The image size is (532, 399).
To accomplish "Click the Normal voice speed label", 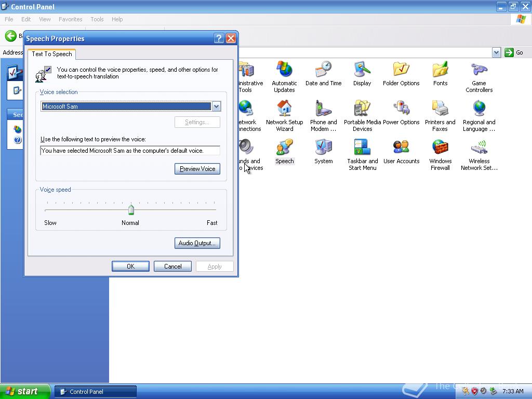I will [x=130, y=223].
